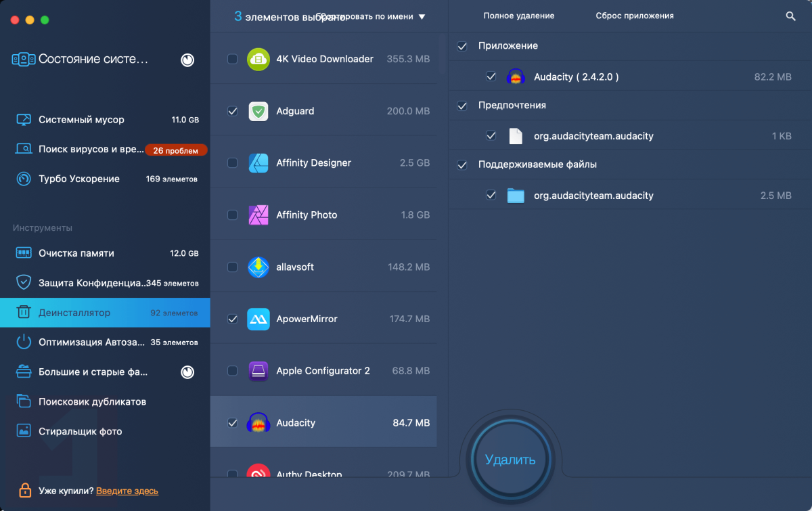Open Поиск вирусов section
Viewport: 812px width, 511px height.
pos(105,150)
